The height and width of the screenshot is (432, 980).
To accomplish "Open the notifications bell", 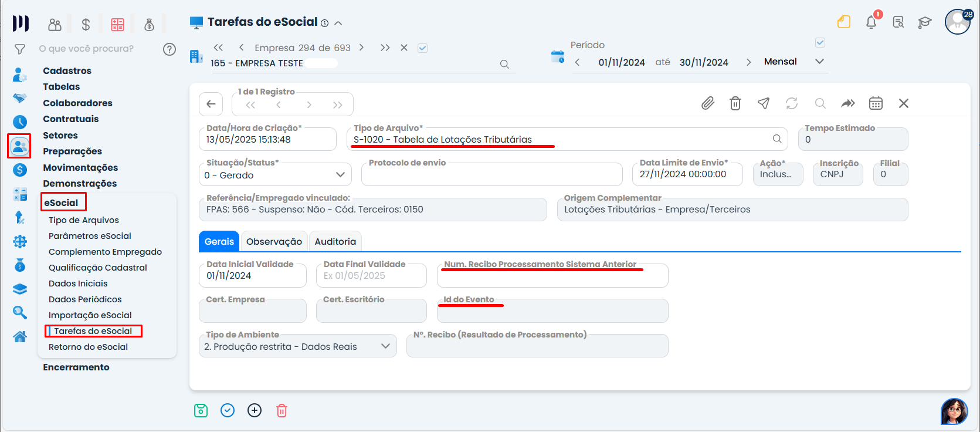I will 872,22.
